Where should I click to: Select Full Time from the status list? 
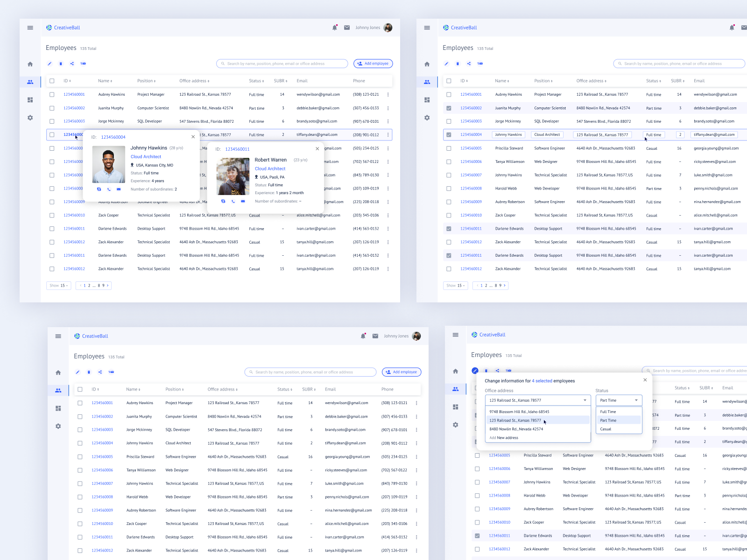point(608,412)
